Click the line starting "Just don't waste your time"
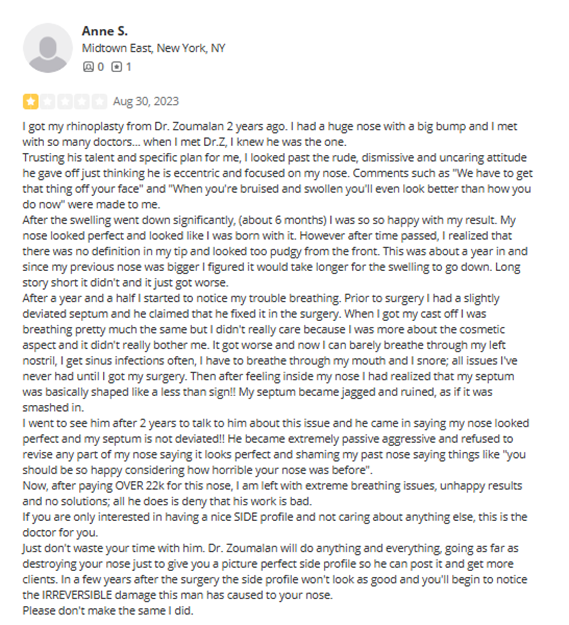This screenshot has width=569, height=625. (x=270, y=548)
